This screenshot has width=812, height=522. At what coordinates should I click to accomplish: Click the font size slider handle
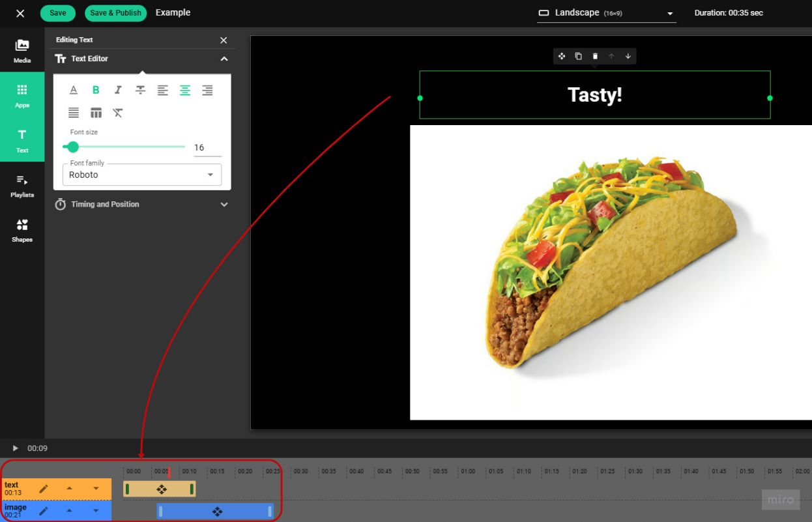click(x=73, y=147)
